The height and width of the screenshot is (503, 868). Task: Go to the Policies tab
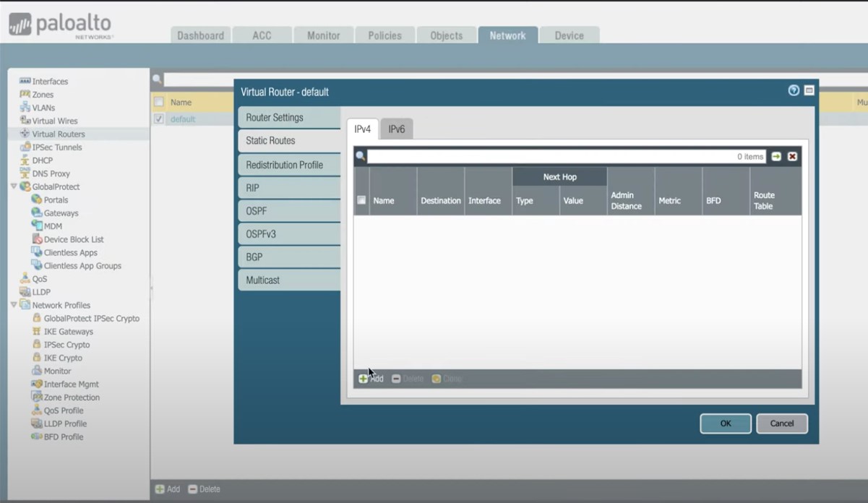pos(384,35)
